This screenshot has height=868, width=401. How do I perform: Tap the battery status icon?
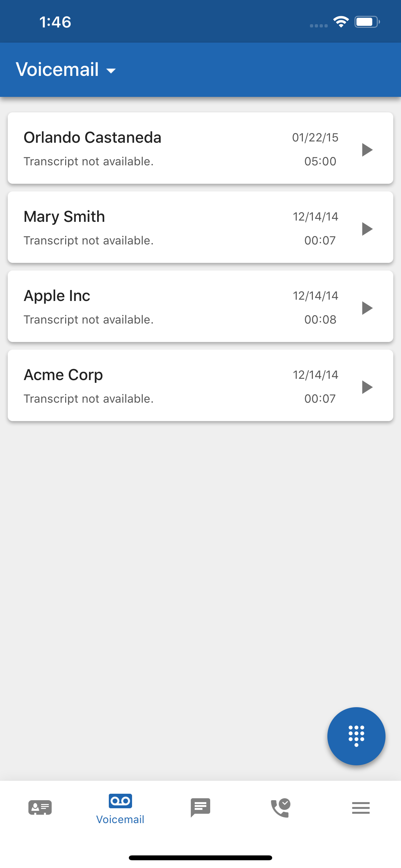[367, 22]
